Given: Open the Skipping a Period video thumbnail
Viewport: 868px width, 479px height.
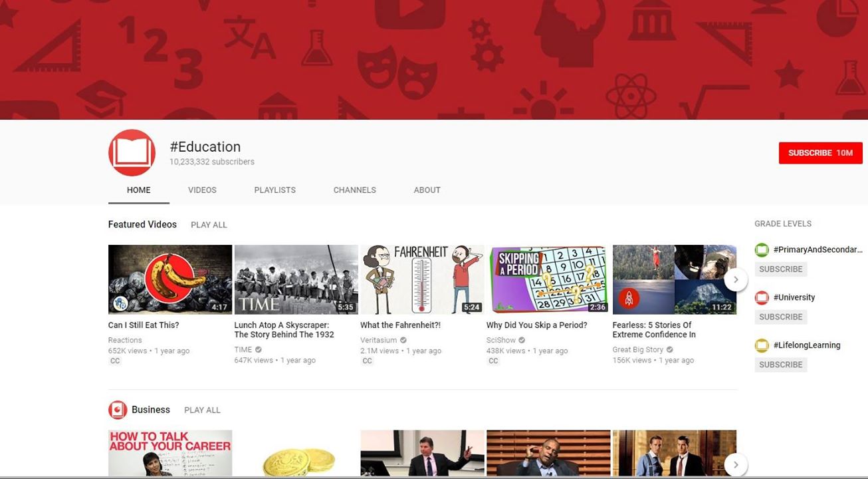Looking at the screenshot, I should (548, 279).
